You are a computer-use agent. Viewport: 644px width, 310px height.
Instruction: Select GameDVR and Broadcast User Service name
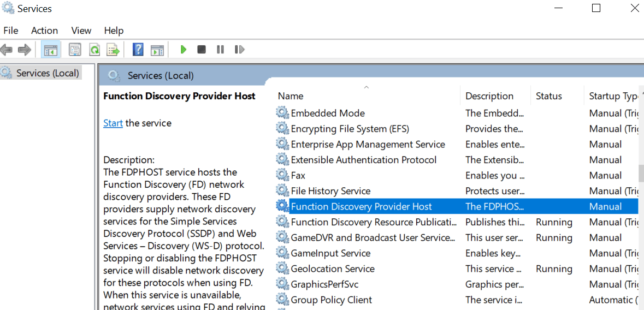[x=373, y=238]
